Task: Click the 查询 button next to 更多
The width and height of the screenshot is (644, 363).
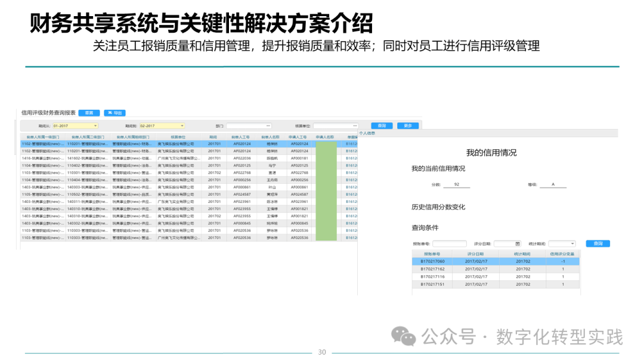Action: 382,126
